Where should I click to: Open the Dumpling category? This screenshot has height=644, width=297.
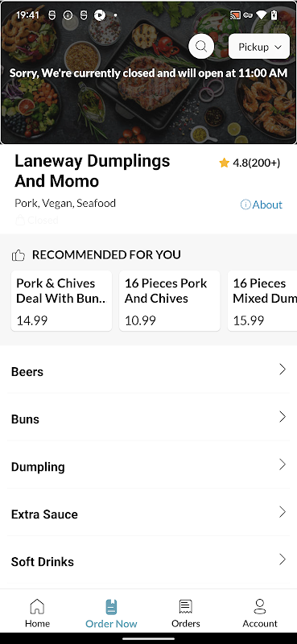pos(148,467)
